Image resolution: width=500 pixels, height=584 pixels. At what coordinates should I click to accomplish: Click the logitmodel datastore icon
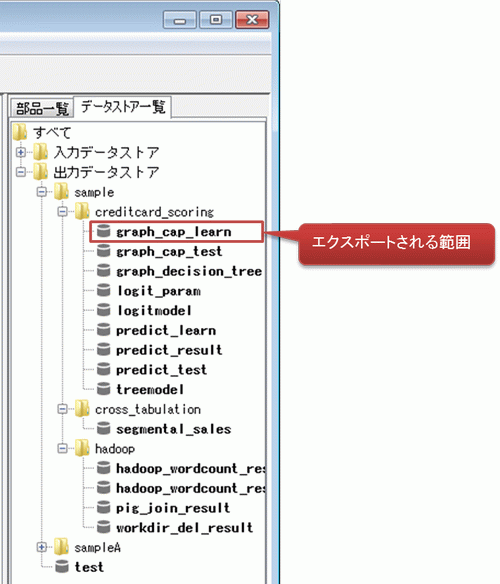104,310
